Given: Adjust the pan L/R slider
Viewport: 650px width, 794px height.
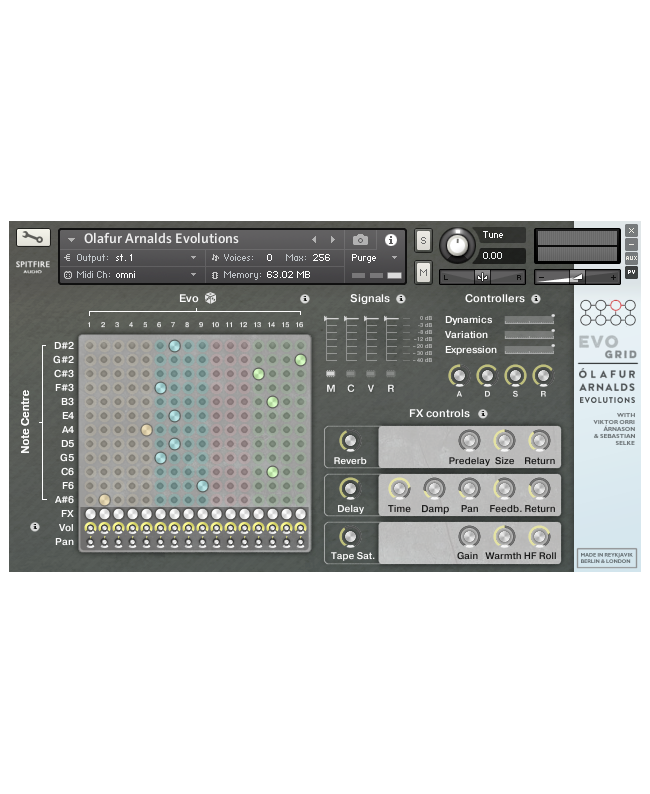Looking at the screenshot, I should pyautogui.click(x=482, y=277).
